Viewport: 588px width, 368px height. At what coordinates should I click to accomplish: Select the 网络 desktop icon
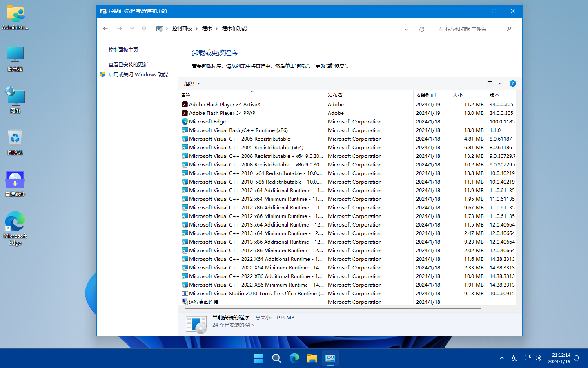pos(15,100)
